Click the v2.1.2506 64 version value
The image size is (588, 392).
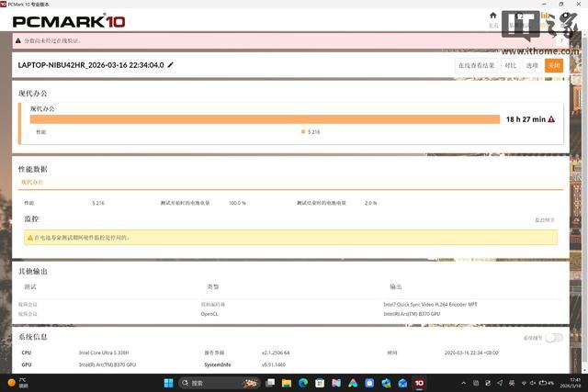pos(276,353)
